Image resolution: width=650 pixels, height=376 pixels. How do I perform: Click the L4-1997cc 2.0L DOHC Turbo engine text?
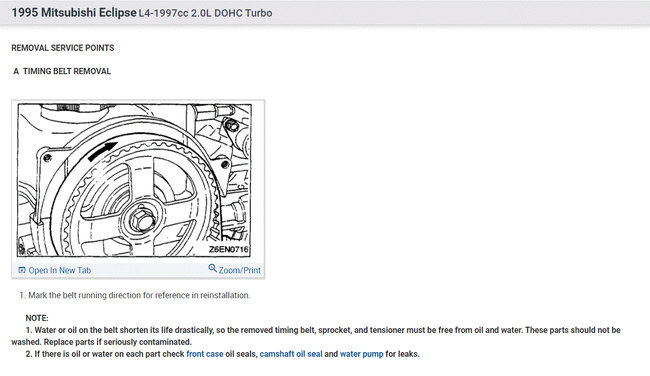click(205, 13)
